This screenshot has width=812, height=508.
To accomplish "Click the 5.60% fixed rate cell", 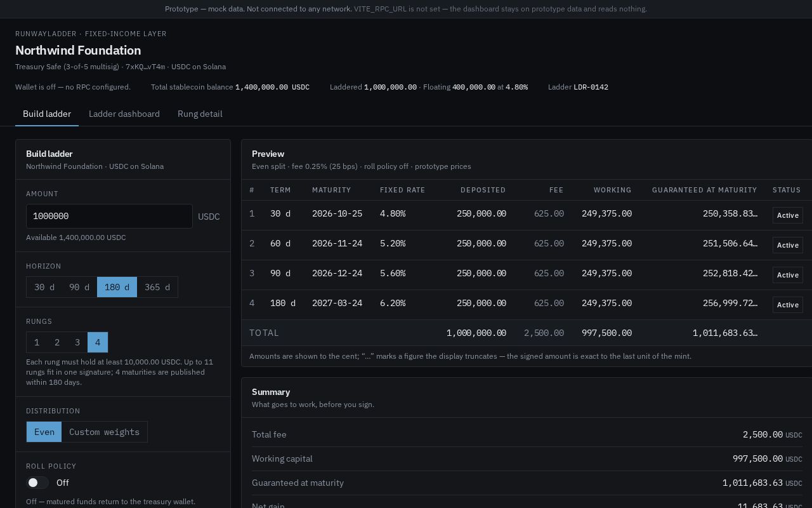I will pos(393,273).
